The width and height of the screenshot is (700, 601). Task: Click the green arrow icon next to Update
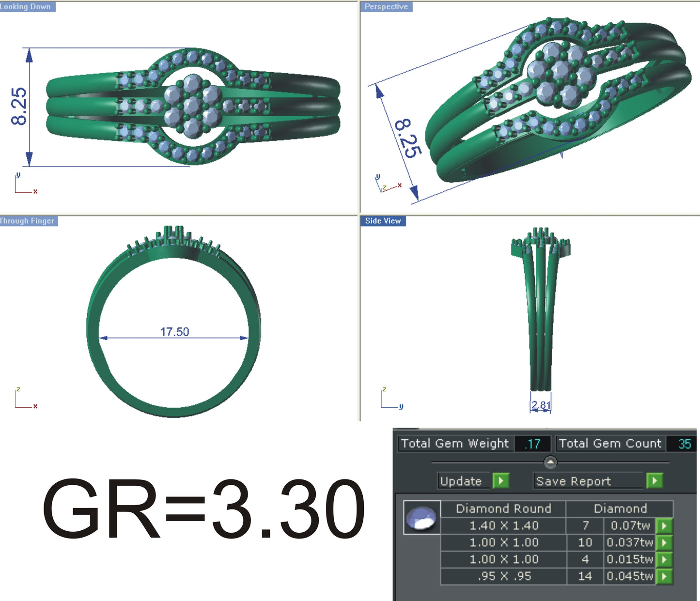tap(501, 481)
